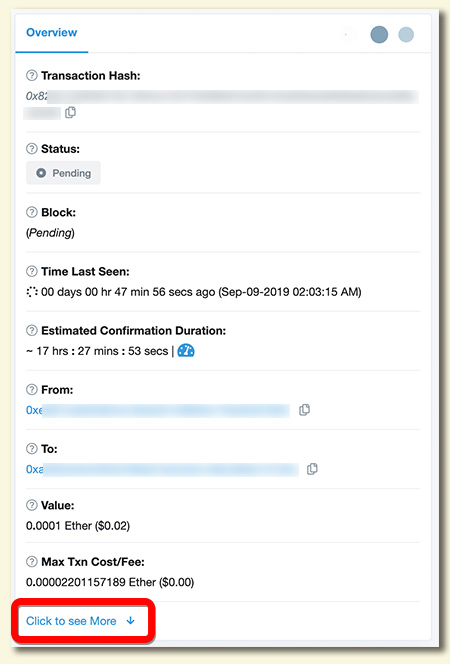
Task: Copy the transaction hash to clipboard
Action: [70, 113]
